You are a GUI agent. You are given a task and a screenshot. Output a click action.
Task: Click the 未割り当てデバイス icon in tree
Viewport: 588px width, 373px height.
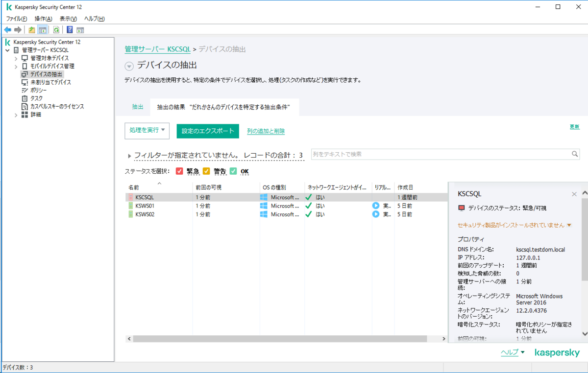25,82
